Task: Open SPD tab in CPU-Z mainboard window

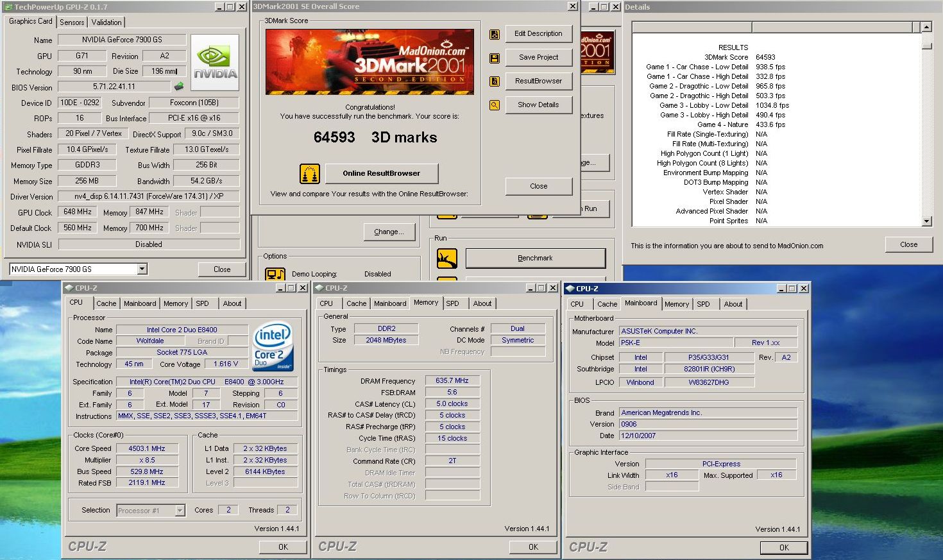Action: click(x=703, y=305)
